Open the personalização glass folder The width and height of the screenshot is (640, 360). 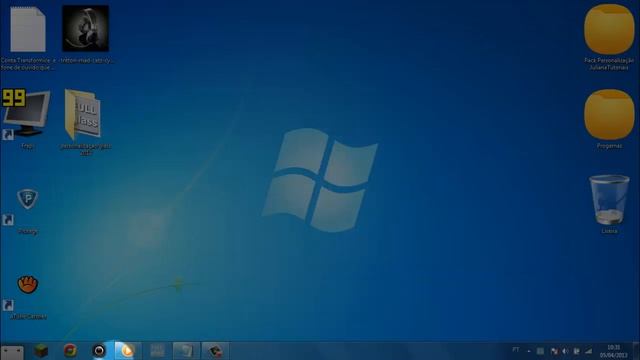click(83, 114)
